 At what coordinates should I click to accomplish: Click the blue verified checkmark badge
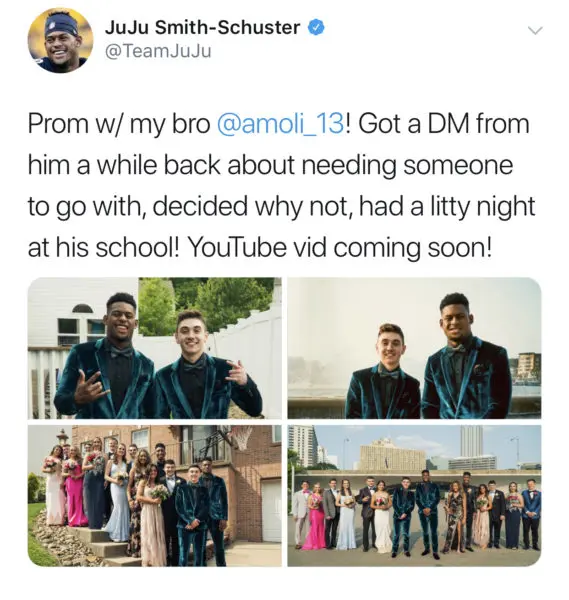click(x=316, y=28)
